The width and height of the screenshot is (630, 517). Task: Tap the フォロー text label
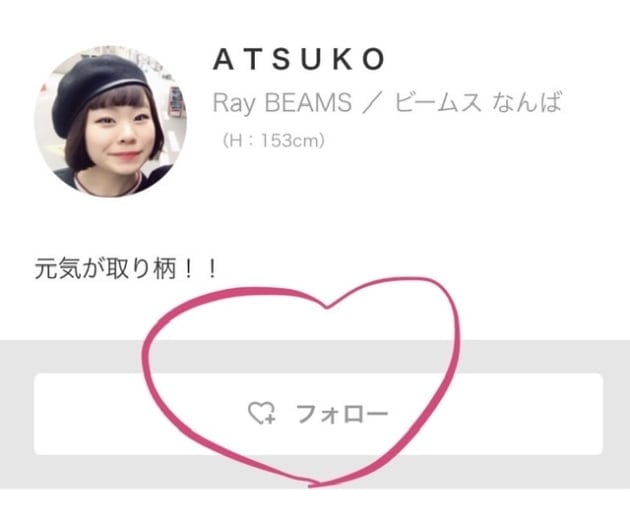[342, 414]
